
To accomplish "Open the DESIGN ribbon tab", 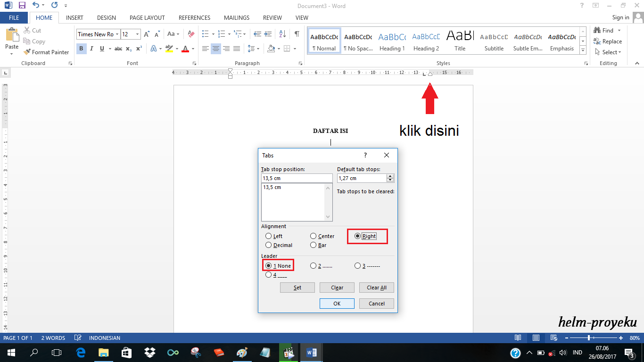I will (106, 17).
